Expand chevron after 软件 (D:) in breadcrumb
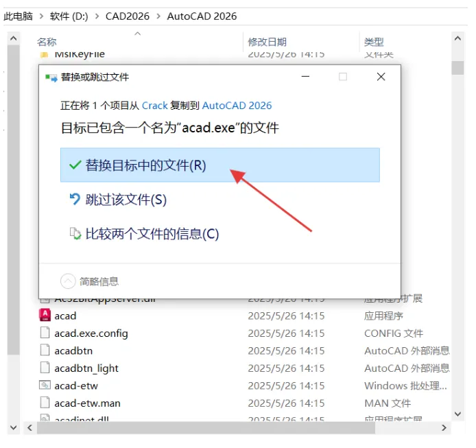Viewport: 476px width, 448px height. (x=97, y=16)
